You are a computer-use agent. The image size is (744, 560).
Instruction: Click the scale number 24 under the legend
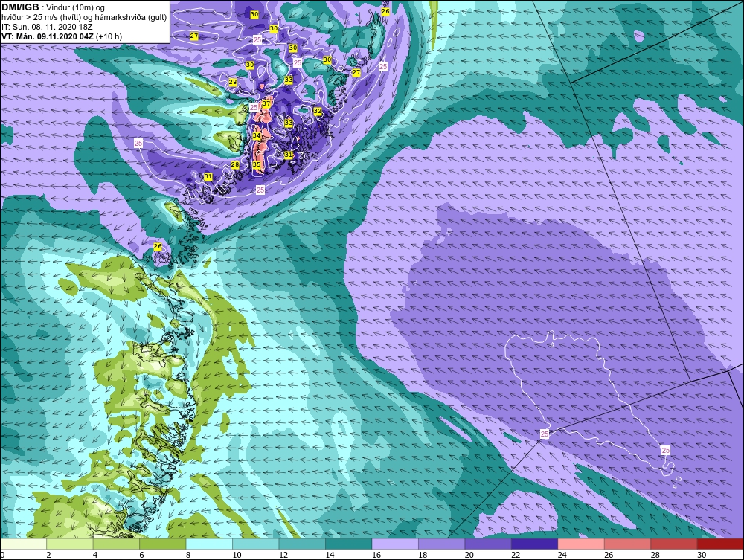pos(562,555)
